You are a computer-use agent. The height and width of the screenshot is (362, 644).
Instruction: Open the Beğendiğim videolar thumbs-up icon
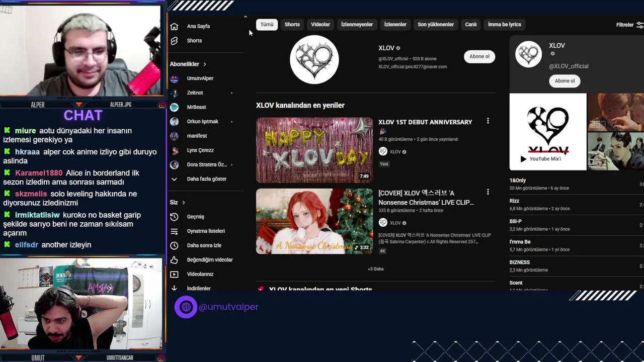[x=174, y=260]
